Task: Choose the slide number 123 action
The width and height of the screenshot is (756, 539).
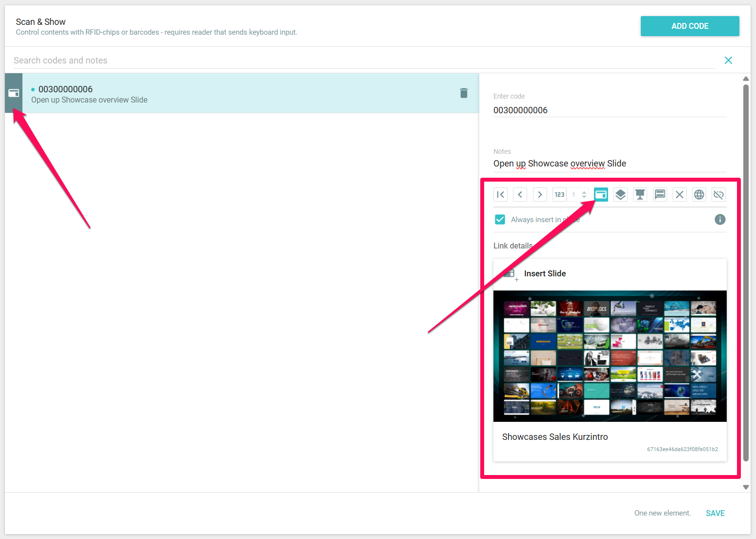Action: [559, 195]
